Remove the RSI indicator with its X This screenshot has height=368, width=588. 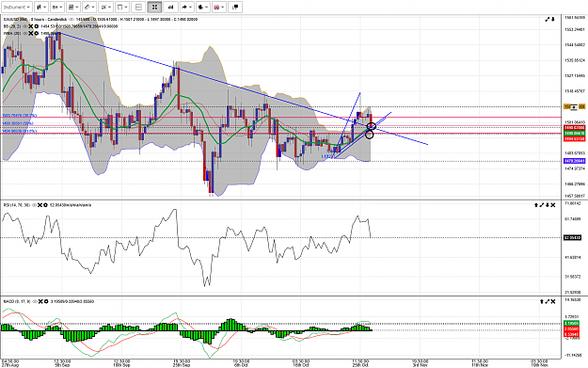(x=40, y=205)
